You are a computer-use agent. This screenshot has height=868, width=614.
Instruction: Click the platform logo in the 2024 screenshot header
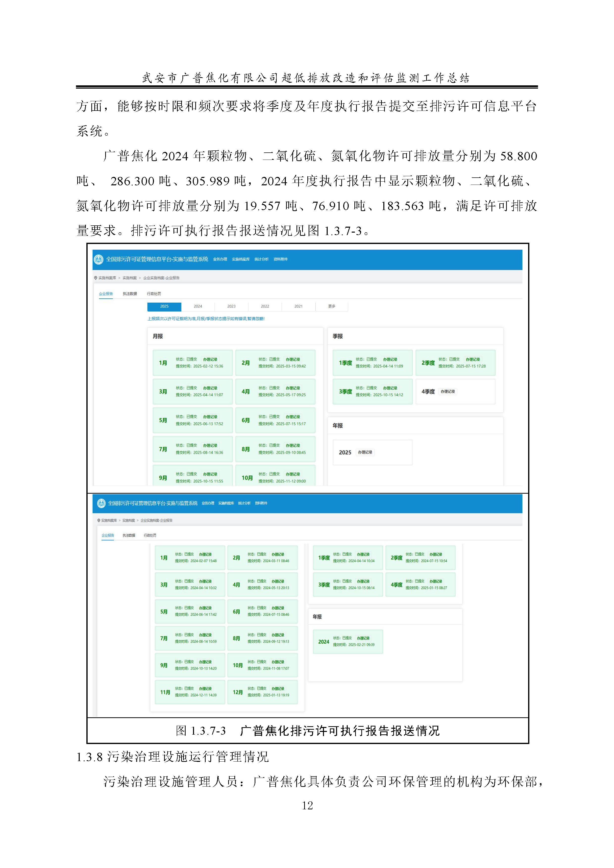101,503
